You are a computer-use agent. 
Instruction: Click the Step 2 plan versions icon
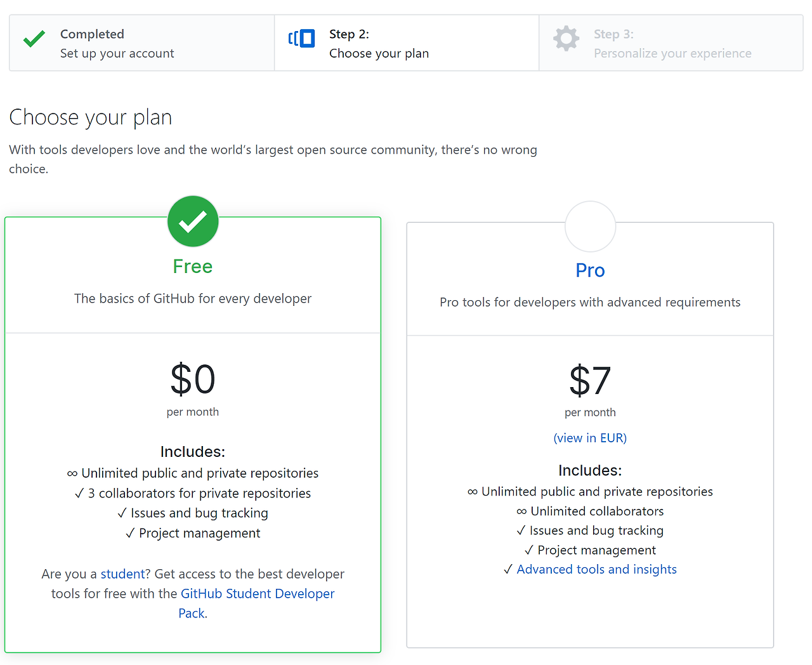click(301, 39)
